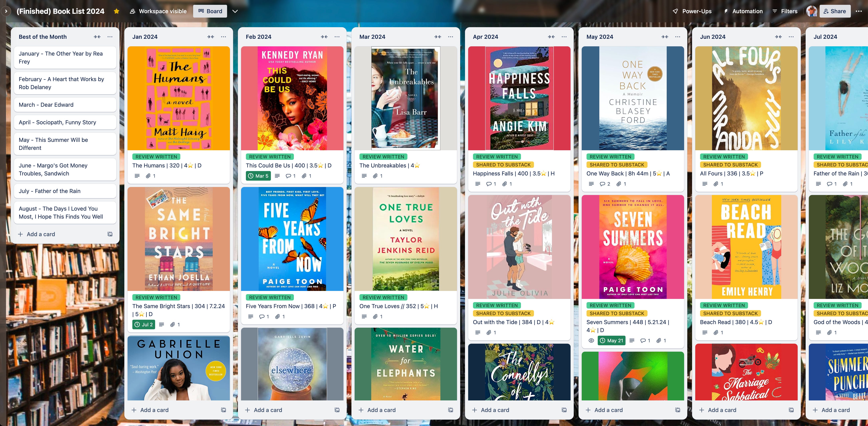Viewport: 868px width, 426px height.
Task: Toggle Jul 2 due date on The Same Bright Stars
Action: [x=144, y=325]
